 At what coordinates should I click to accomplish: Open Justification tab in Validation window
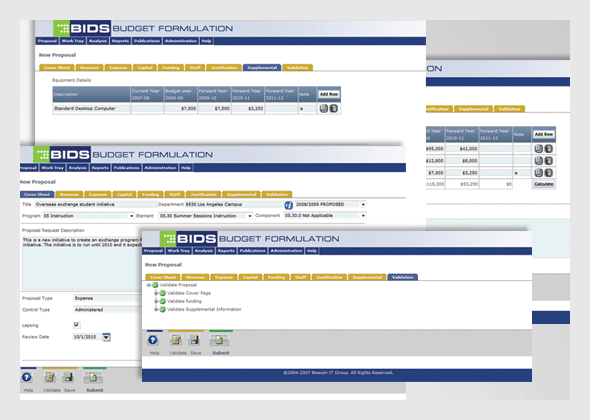(329, 277)
